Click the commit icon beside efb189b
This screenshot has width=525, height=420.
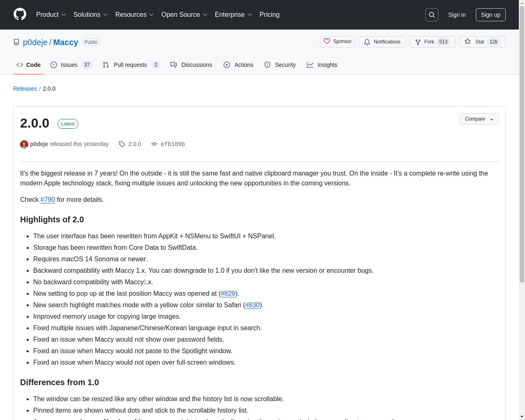click(x=154, y=144)
